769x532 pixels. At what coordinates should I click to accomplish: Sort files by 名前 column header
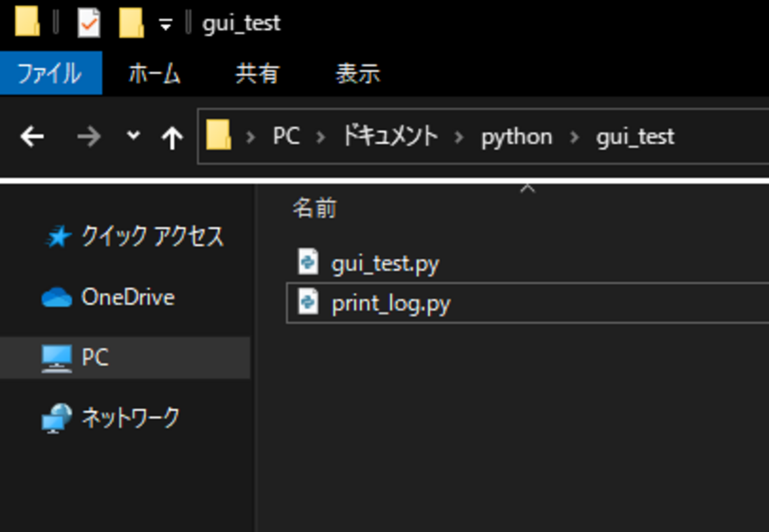(315, 209)
